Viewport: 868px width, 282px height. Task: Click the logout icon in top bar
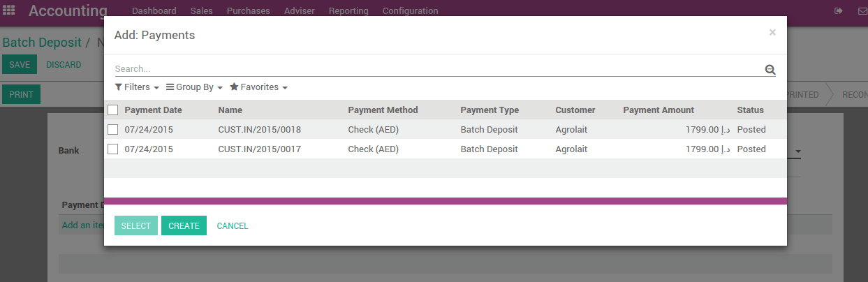click(x=839, y=11)
